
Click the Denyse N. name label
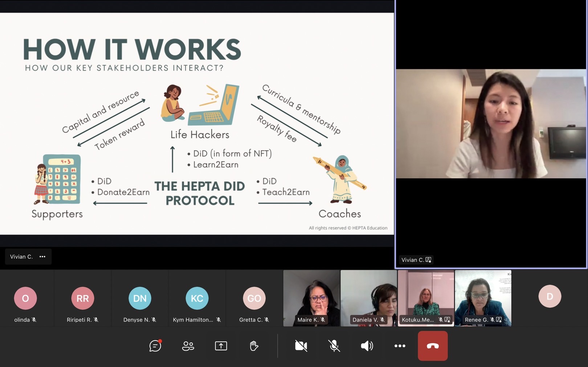click(x=136, y=320)
